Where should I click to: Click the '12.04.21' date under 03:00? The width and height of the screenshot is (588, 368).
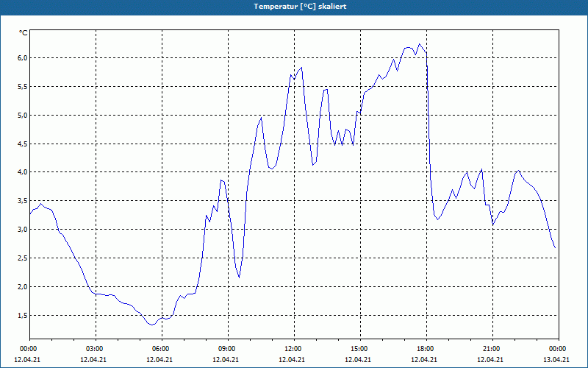93,359
